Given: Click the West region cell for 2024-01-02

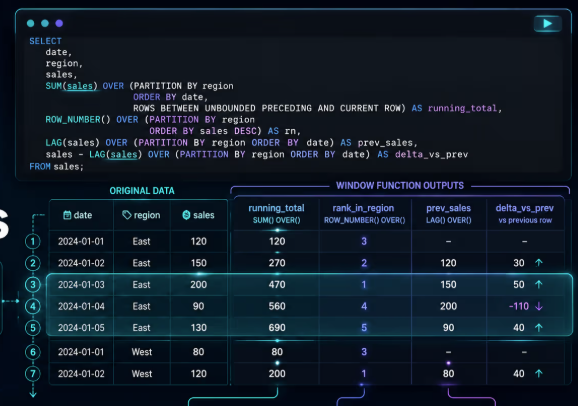Looking at the screenshot, I should pos(142,374).
